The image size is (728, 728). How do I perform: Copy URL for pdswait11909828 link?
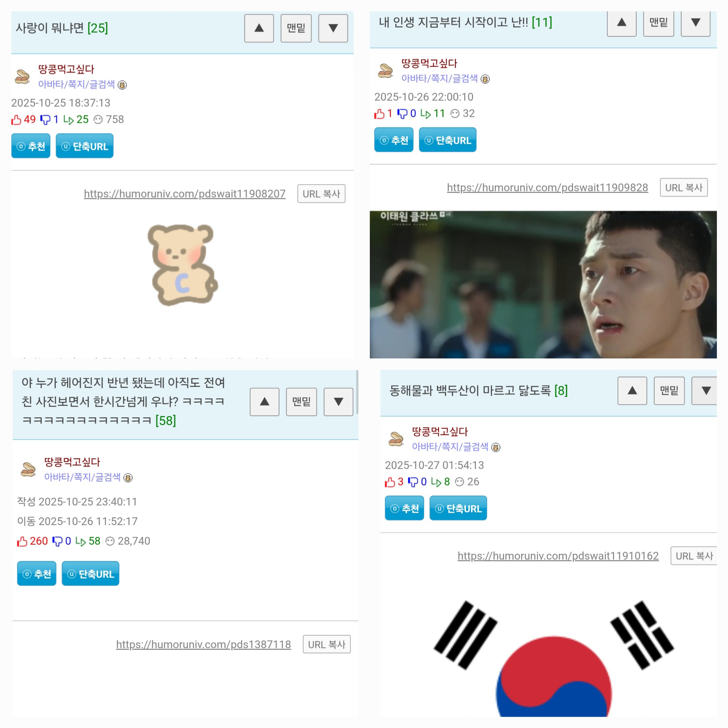click(684, 188)
